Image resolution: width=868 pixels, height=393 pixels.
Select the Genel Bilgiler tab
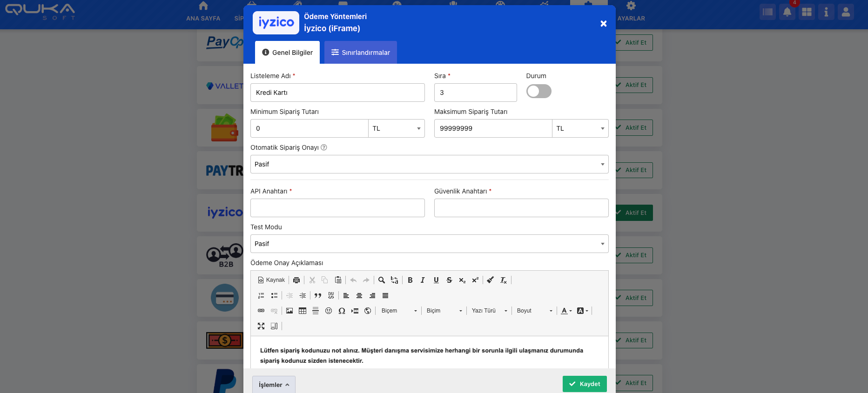click(287, 53)
